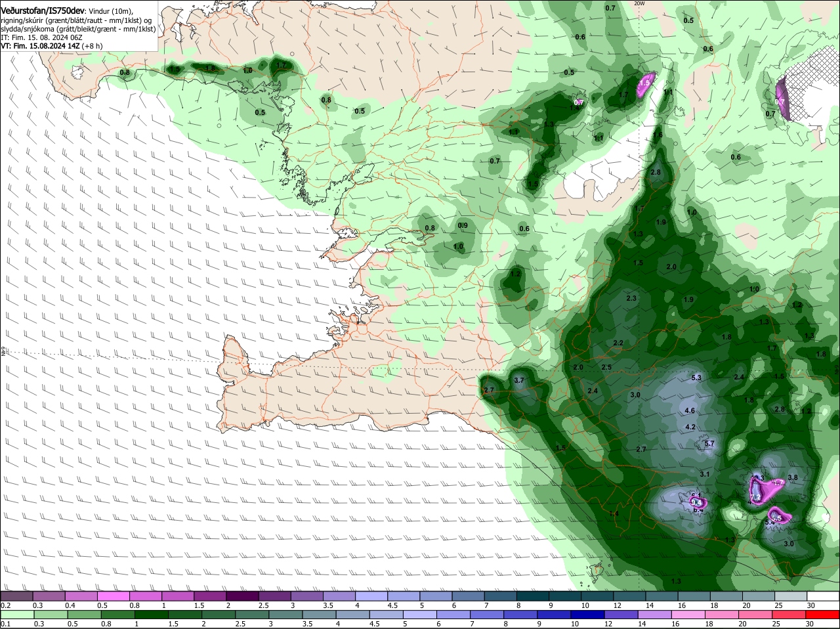
Task: Click the 5.7 precipitation value on the map
Action: tap(709, 444)
